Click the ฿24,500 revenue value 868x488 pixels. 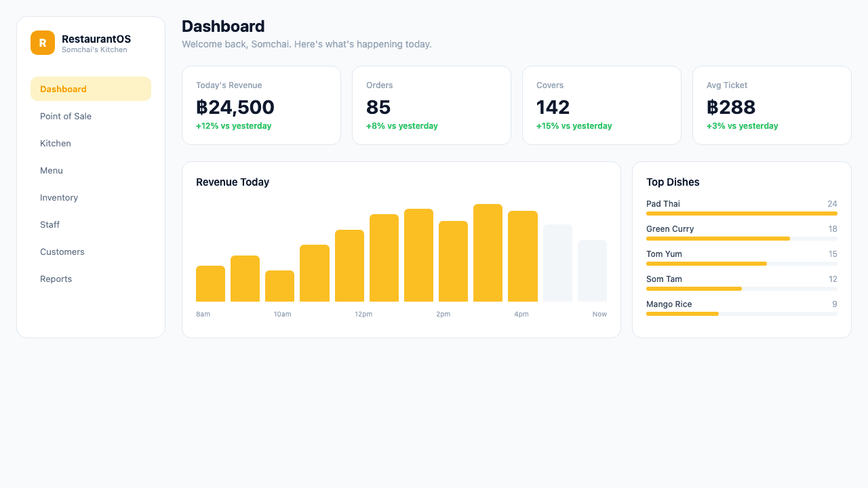[x=235, y=107]
